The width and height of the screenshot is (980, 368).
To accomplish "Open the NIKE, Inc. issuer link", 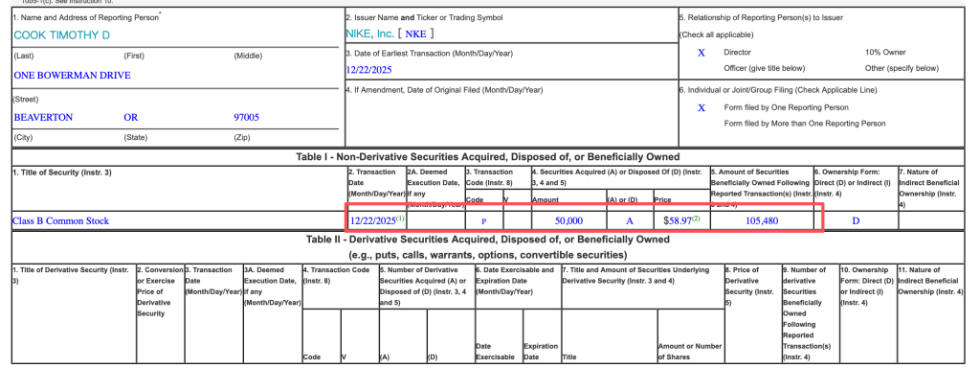I will pyautogui.click(x=370, y=34).
